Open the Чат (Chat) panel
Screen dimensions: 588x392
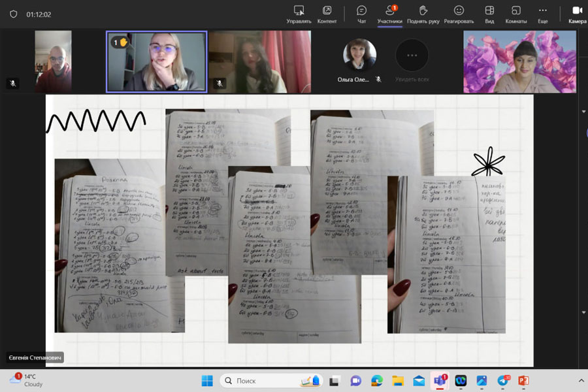(x=361, y=14)
